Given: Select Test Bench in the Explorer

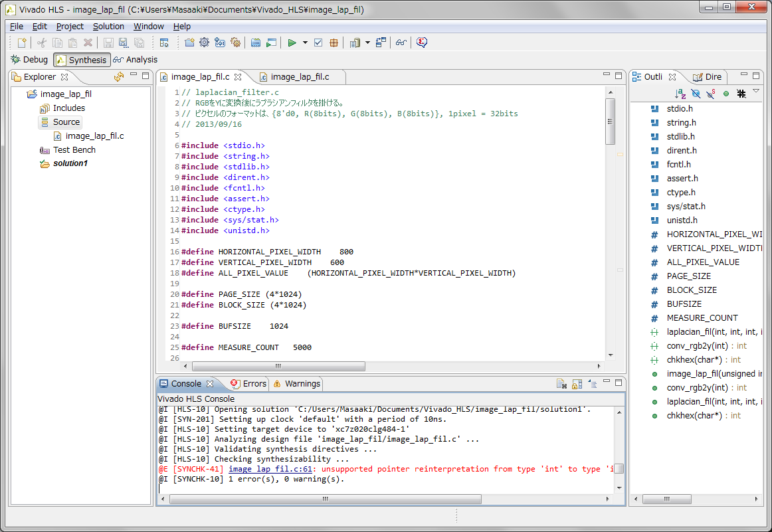Looking at the screenshot, I should tap(75, 149).
